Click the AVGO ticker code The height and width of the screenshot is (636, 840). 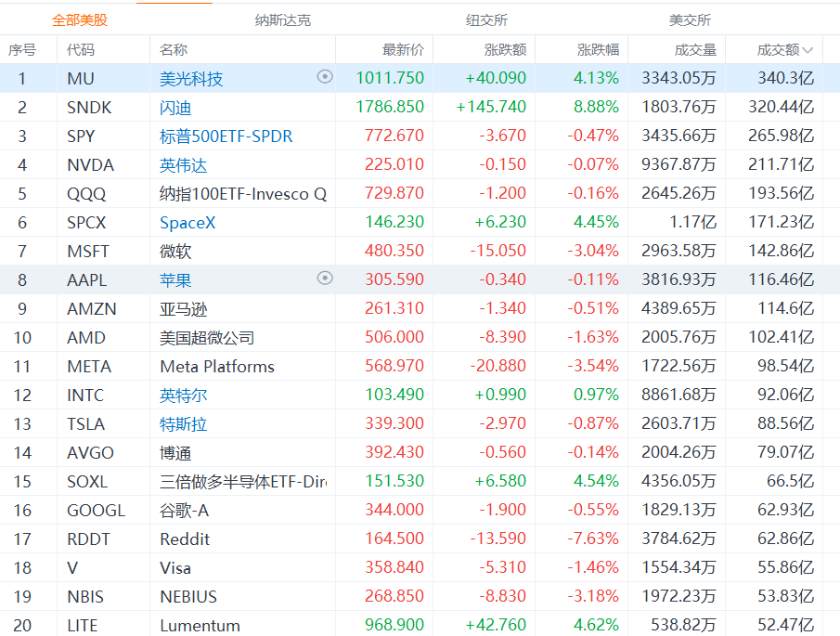[x=91, y=453]
